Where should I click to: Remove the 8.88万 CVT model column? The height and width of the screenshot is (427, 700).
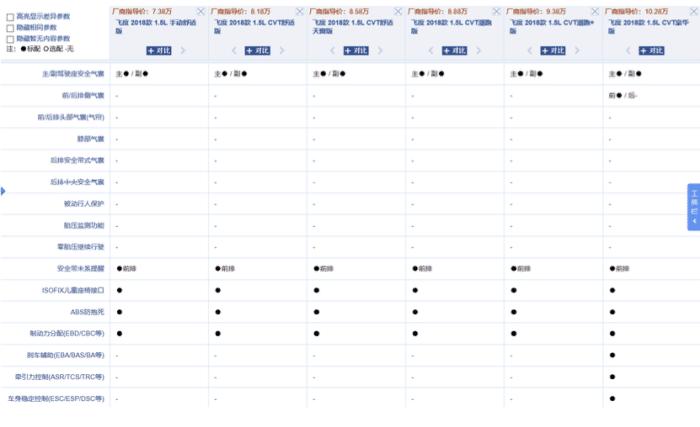coord(497,11)
